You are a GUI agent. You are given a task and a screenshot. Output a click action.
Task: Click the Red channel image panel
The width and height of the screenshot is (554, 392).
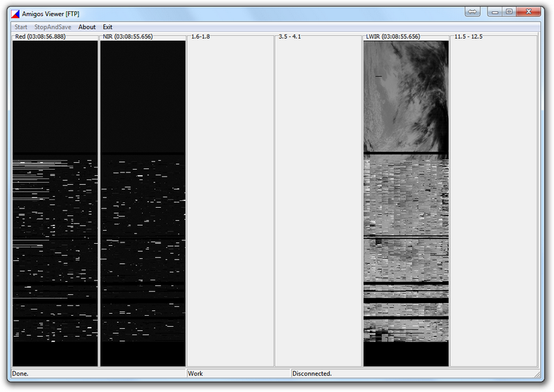(x=55, y=203)
